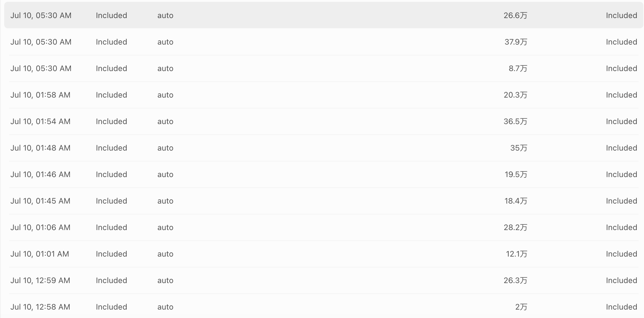The image size is (644, 318).
Task: Click the 8.7万 token value
Action: point(518,68)
